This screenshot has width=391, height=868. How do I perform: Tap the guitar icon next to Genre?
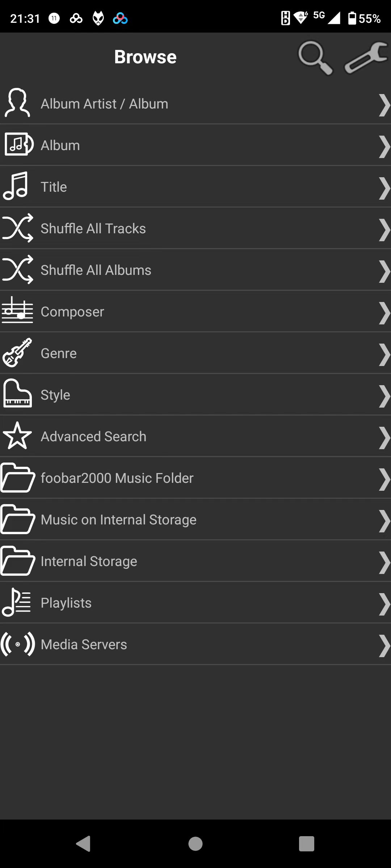[17, 353]
